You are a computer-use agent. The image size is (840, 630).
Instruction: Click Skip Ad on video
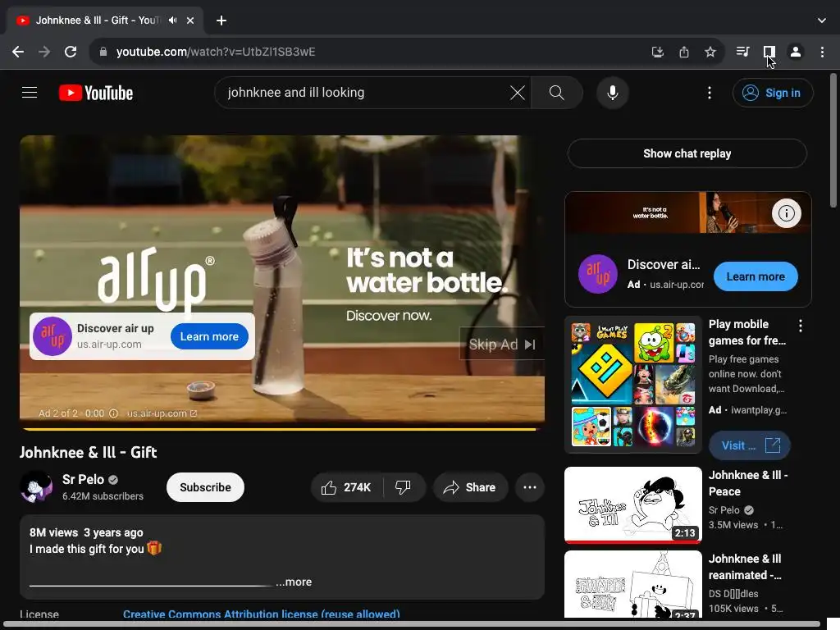pyautogui.click(x=502, y=344)
